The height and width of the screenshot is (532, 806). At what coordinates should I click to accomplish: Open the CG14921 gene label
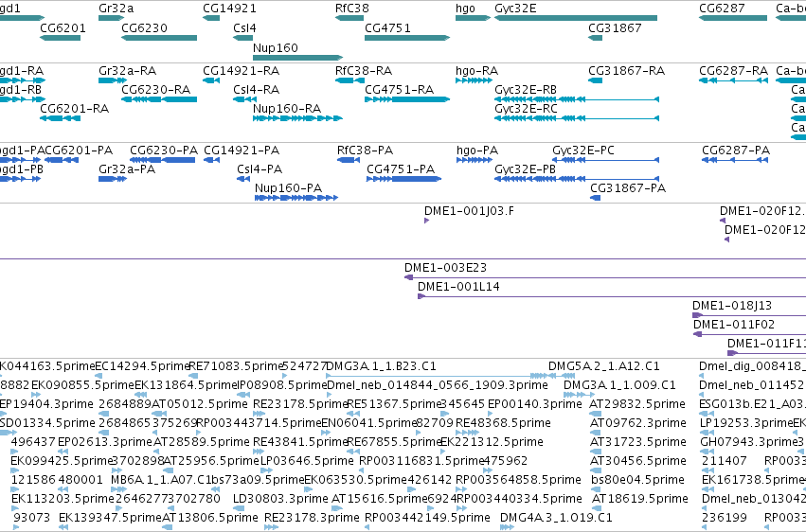(x=229, y=9)
